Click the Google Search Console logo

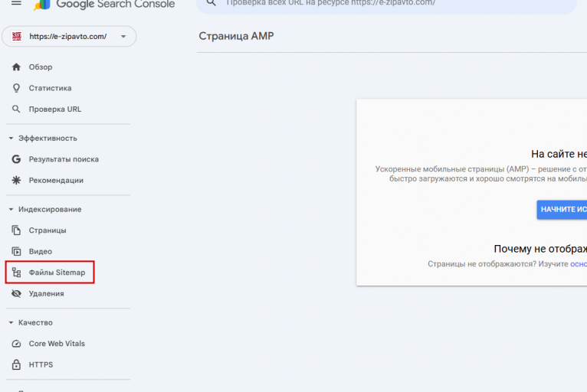coord(104,4)
